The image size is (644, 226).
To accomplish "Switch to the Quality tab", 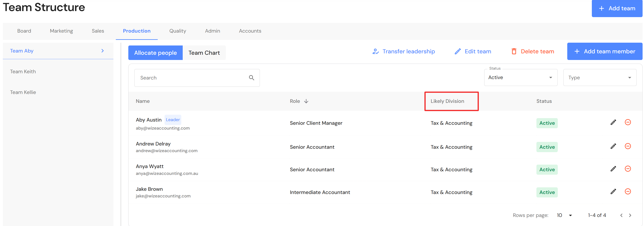I will tap(177, 31).
